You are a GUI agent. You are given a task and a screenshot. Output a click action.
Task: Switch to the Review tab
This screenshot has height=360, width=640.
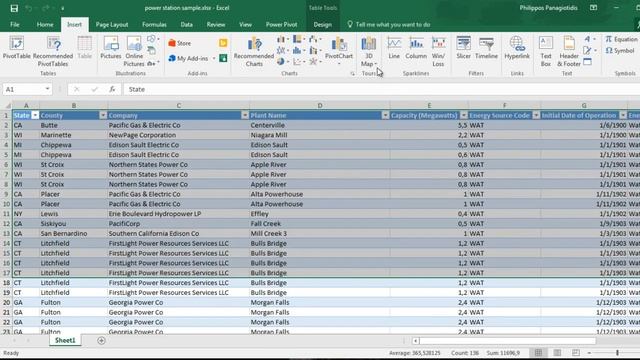point(216,24)
